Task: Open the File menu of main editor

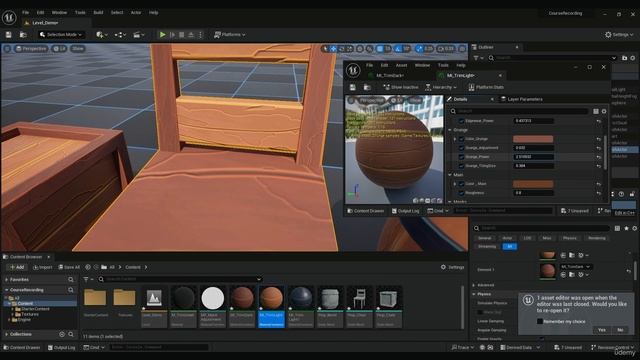Action: 25,13
